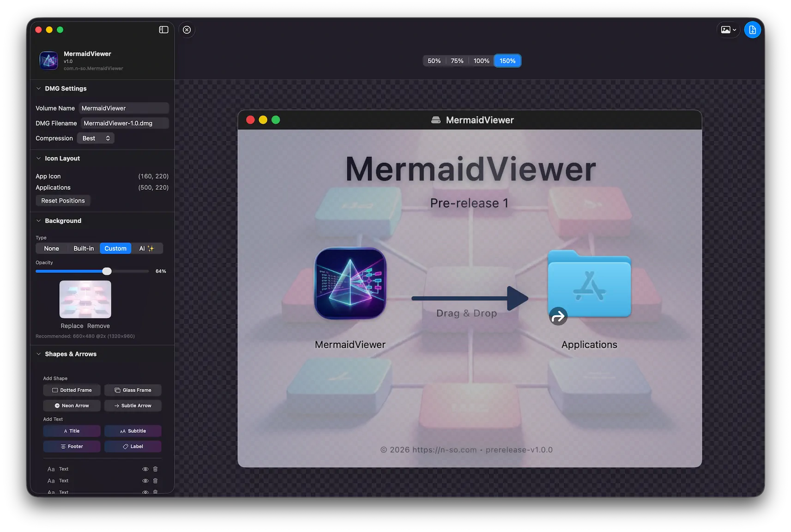
Task: Click the blue Build DMG document button
Action: point(752,30)
